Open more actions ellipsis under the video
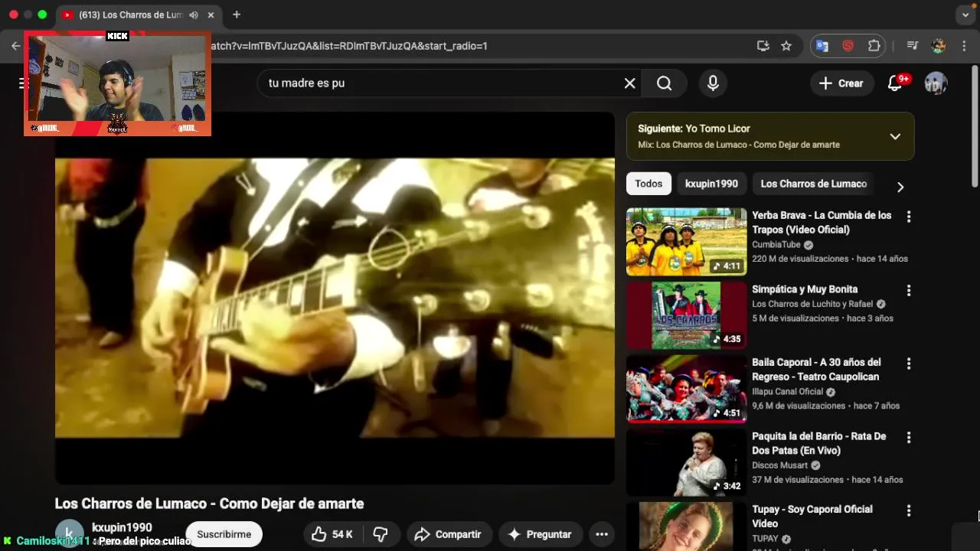This screenshot has height=551, width=980. pyautogui.click(x=602, y=534)
